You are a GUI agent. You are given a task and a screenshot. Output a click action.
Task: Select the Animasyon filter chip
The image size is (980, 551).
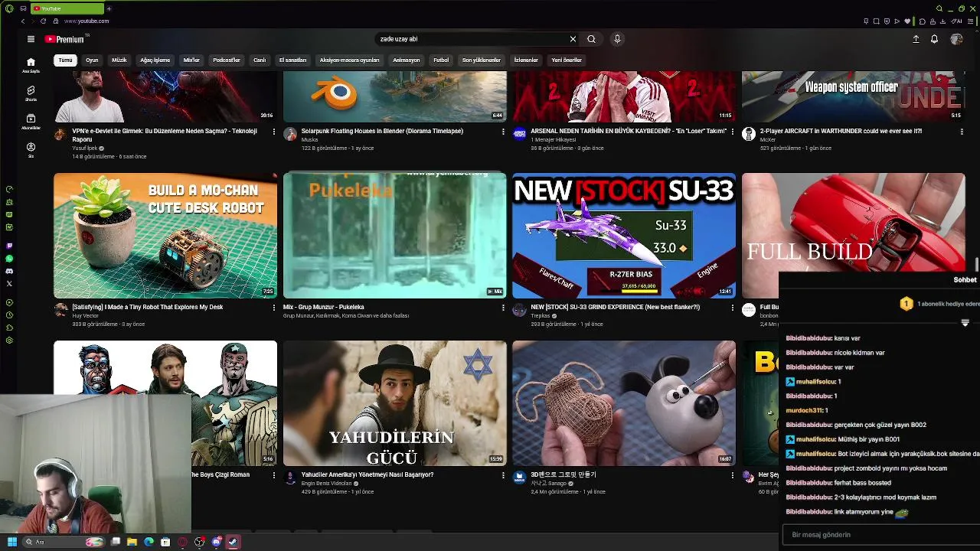click(407, 60)
